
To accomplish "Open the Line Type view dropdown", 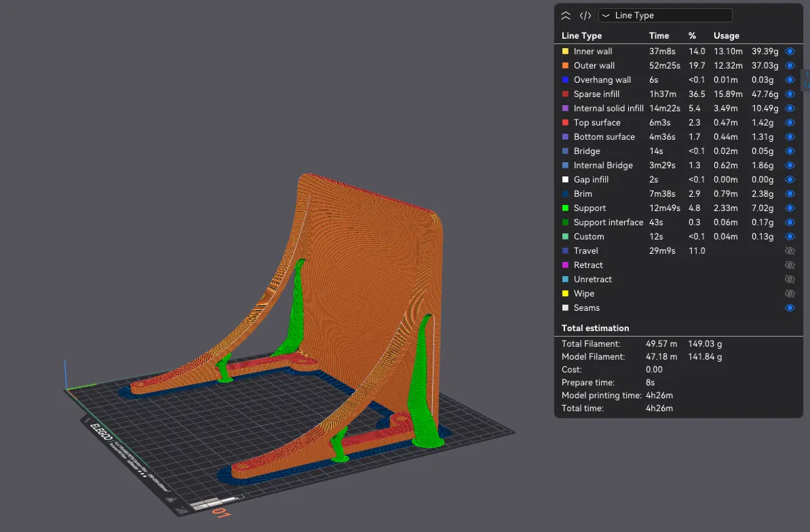I will click(665, 16).
